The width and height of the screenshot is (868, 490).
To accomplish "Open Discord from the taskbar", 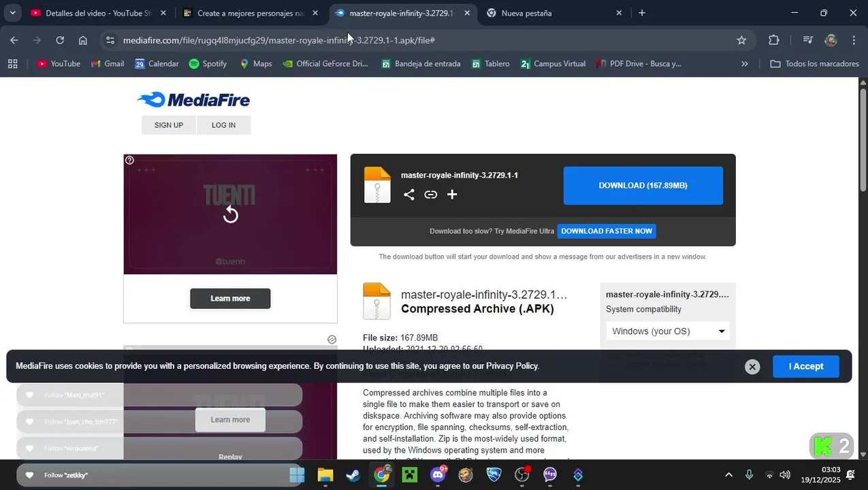I will 438,475.
